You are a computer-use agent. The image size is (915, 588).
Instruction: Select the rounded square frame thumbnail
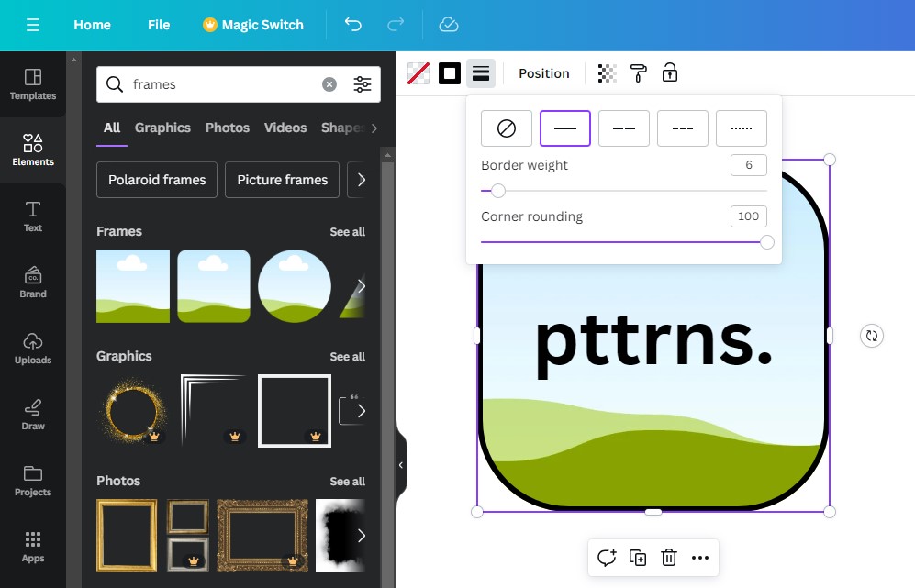coord(214,286)
